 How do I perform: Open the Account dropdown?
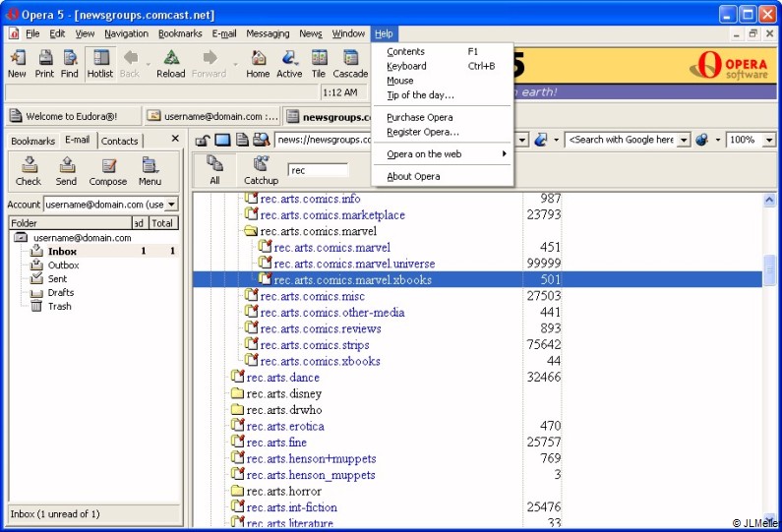coord(171,204)
